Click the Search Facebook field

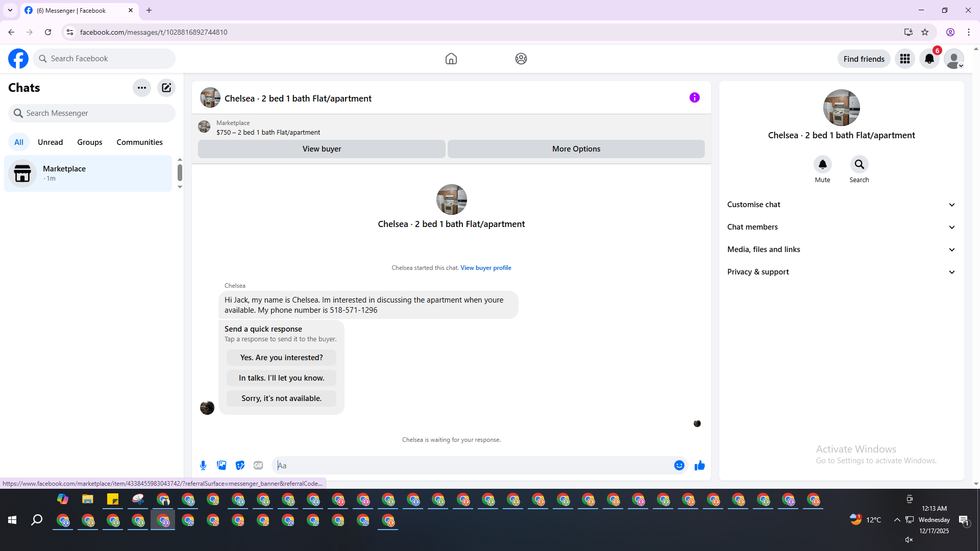click(x=104, y=59)
